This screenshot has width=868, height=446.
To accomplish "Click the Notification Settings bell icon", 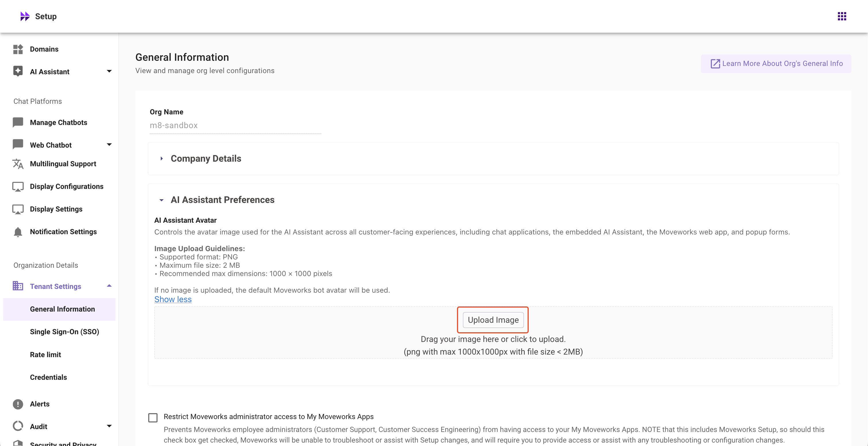I will 18,232.
